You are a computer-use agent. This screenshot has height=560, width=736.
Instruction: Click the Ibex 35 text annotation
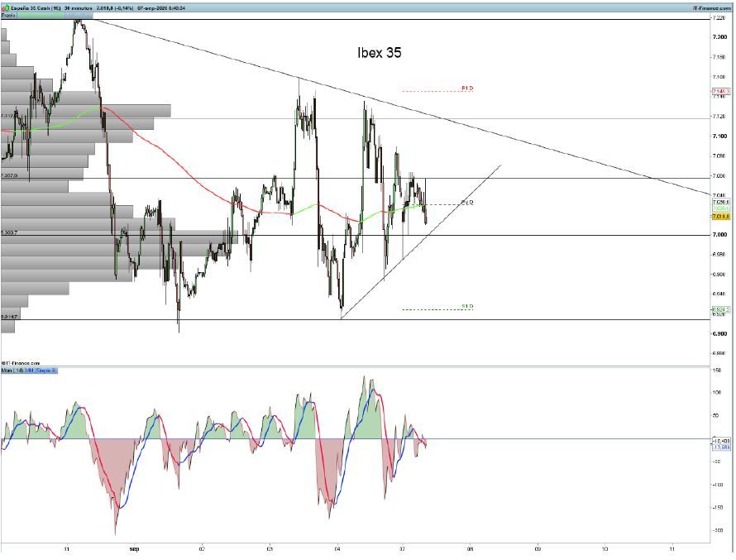[380, 53]
